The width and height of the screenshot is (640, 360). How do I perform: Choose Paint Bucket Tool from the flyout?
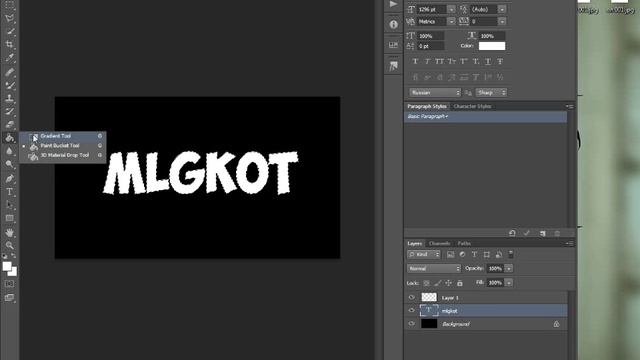click(63, 145)
